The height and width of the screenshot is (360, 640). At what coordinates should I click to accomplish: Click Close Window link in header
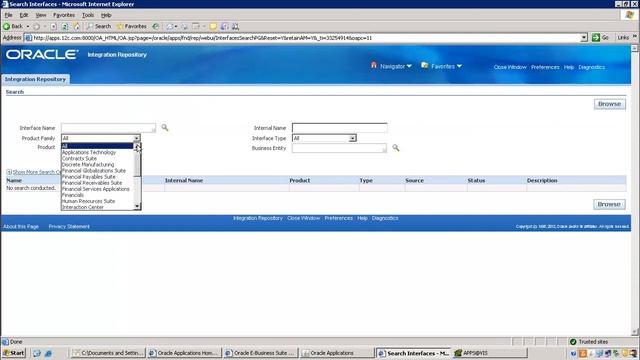pos(510,67)
